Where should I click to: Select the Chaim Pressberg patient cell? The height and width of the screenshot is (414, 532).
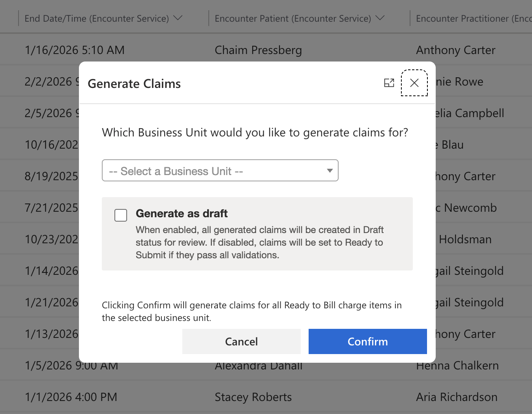coord(258,50)
